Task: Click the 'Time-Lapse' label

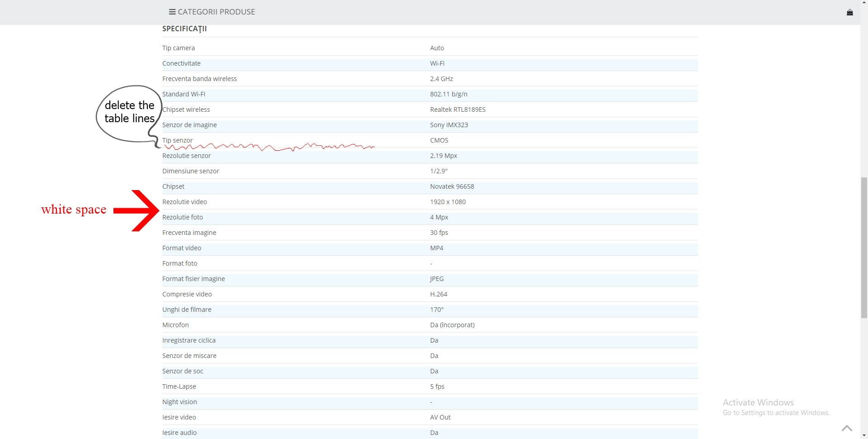Action: pos(179,387)
